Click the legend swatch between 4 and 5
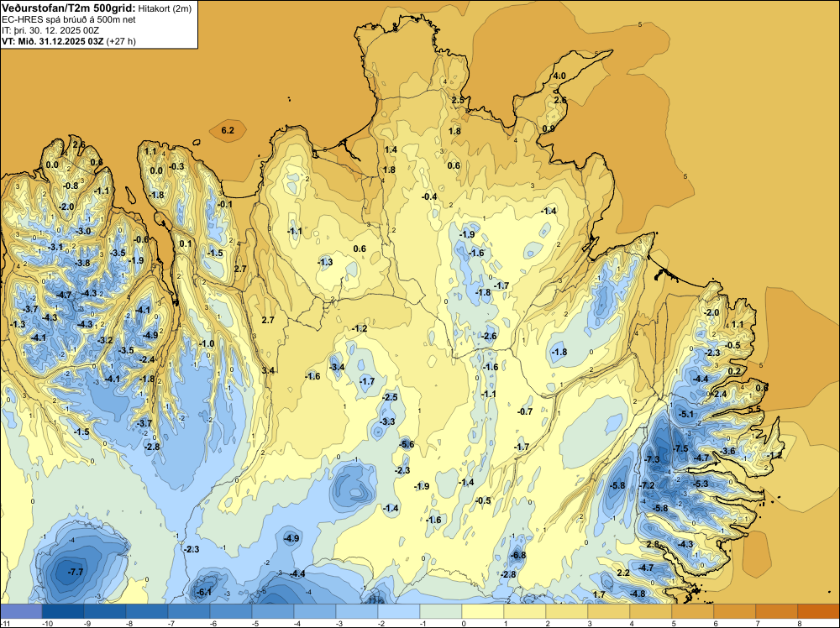The height and width of the screenshot is (628, 840). [x=651, y=611]
